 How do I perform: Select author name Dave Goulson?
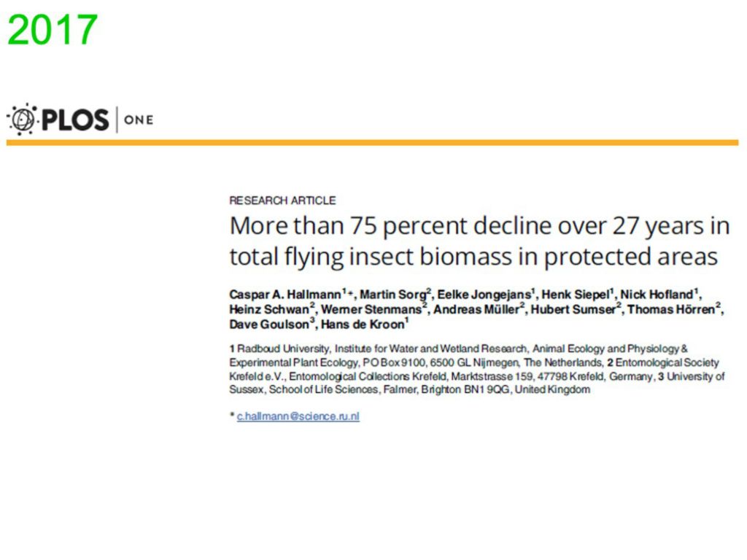tap(269, 324)
